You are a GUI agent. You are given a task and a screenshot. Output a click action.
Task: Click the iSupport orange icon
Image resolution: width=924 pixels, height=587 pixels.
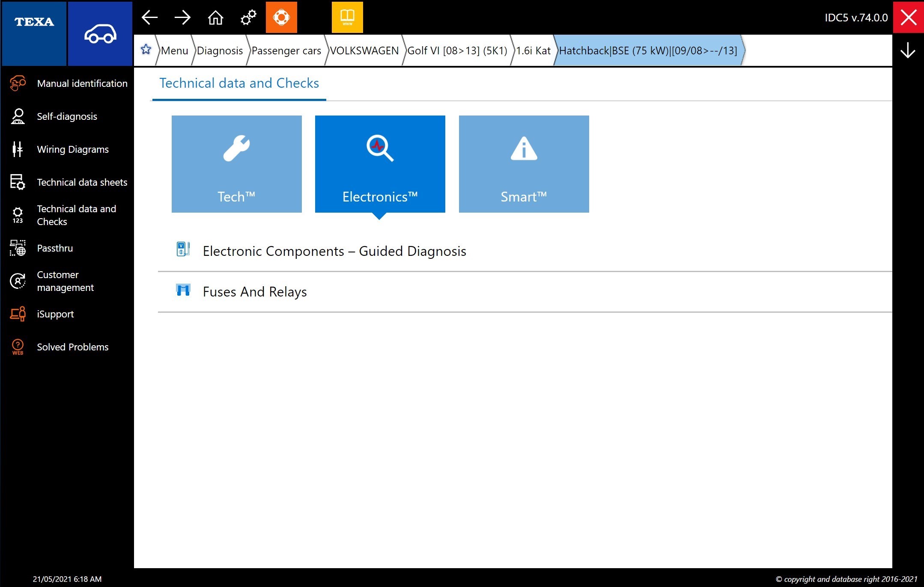pyautogui.click(x=18, y=314)
